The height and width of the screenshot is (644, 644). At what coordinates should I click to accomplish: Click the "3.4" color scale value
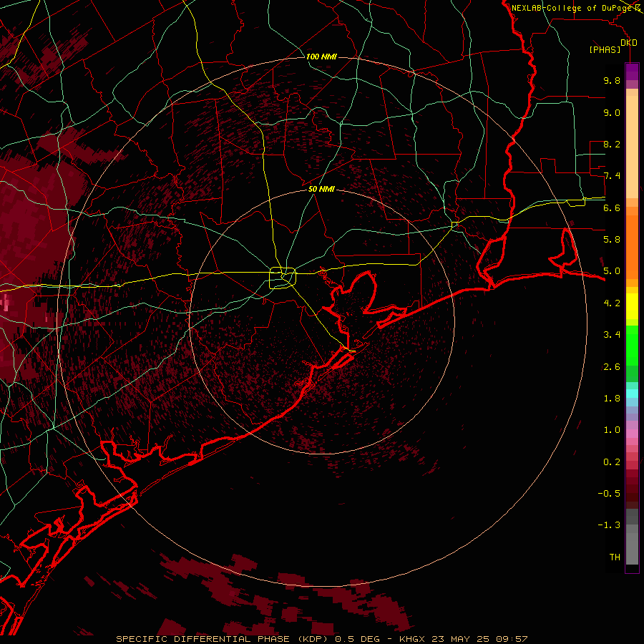click(612, 335)
